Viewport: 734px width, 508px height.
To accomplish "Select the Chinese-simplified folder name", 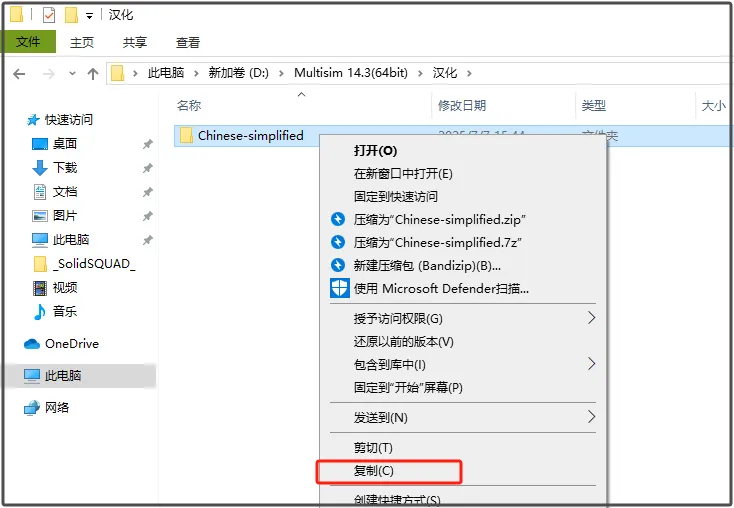I will tap(250, 136).
